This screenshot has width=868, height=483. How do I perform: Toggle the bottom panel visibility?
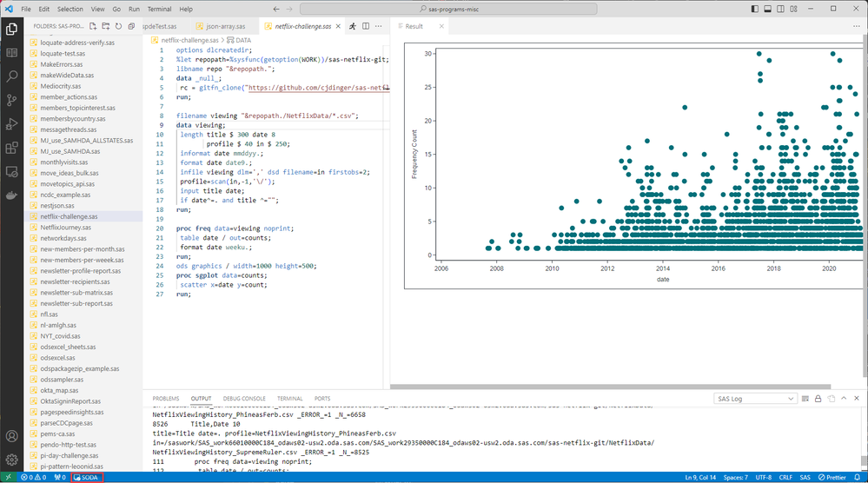point(769,9)
